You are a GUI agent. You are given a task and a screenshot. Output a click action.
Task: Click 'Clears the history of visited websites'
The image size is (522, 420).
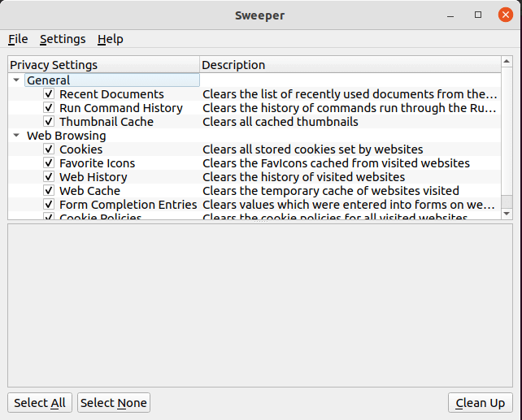tap(303, 177)
